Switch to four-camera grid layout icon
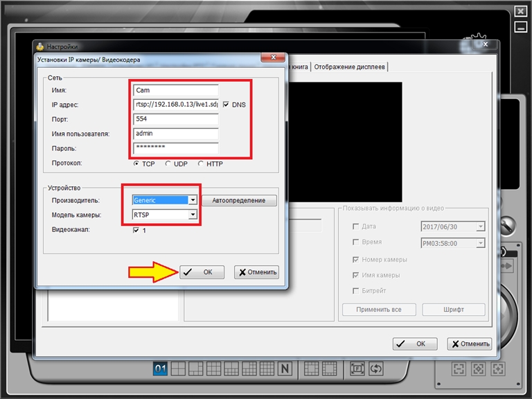The height and width of the screenshot is (399, 532). click(178, 369)
